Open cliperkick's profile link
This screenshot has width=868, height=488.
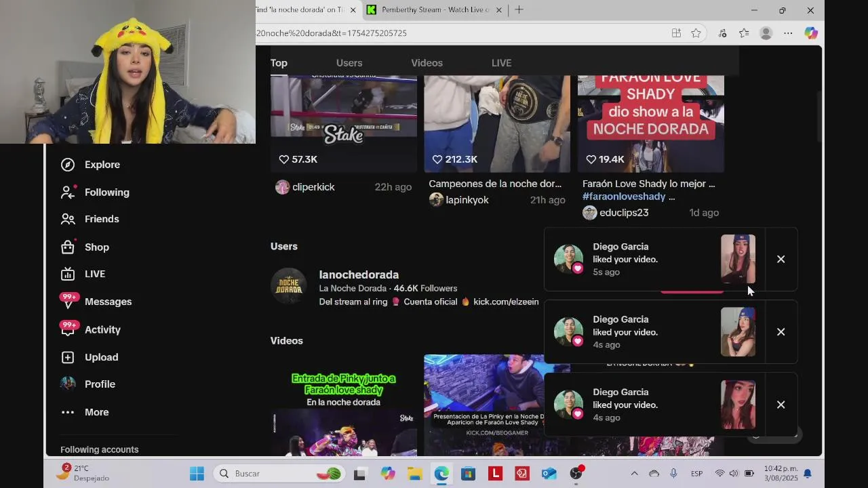(313, 187)
